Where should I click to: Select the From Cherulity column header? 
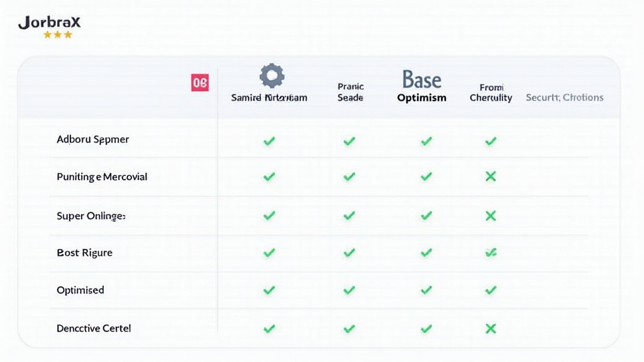tap(491, 92)
